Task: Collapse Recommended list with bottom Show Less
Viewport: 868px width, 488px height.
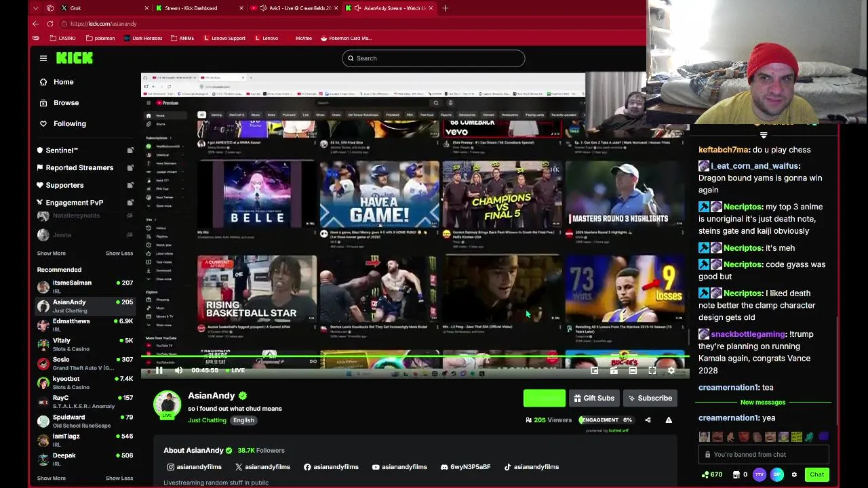Action: 119,479
